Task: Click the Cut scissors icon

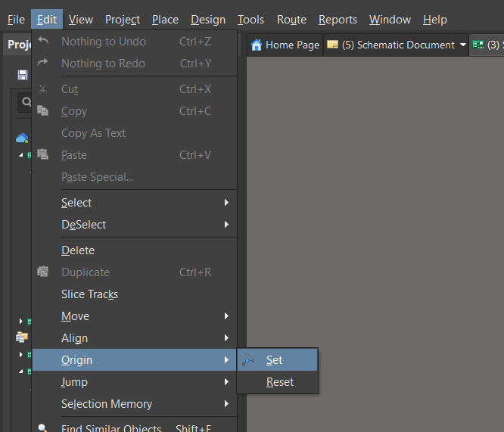Action: click(x=42, y=89)
